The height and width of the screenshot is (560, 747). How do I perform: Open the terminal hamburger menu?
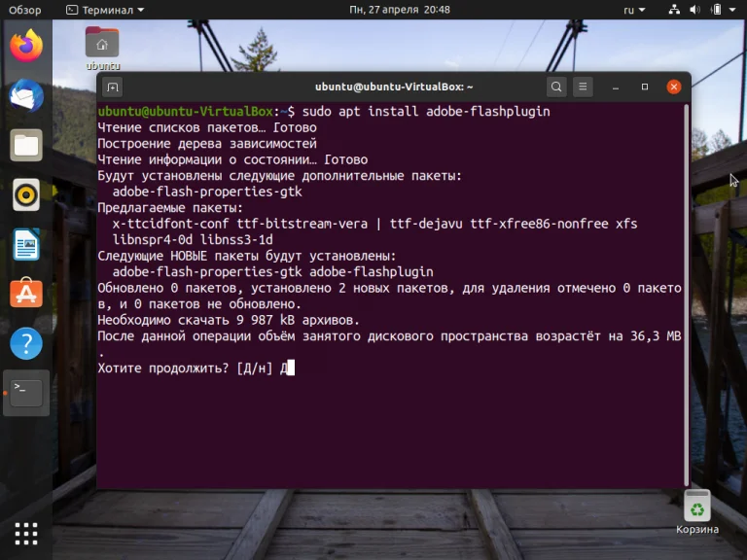pyautogui.click(x=583, y=87)
